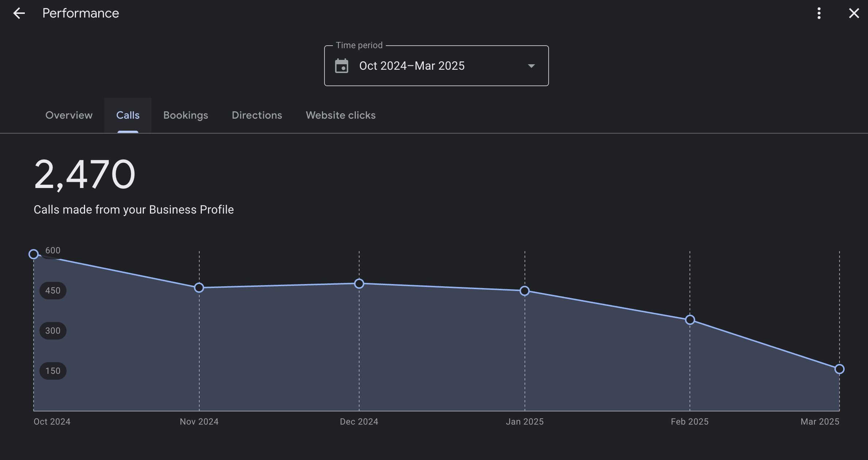Switch to the Overview tab
Screen dimensions: 868x460
click(69, 115)
